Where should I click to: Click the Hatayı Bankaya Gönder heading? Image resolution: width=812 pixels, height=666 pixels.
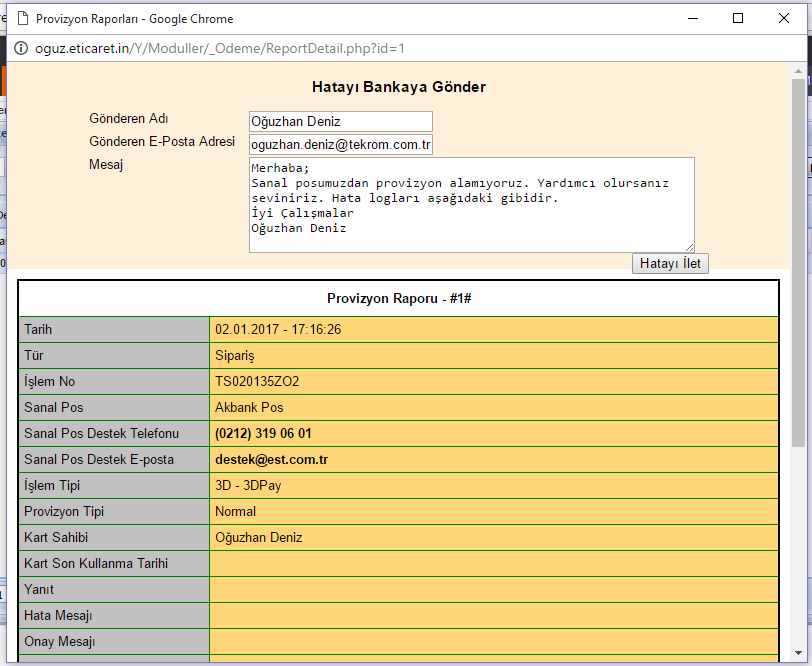399,87
